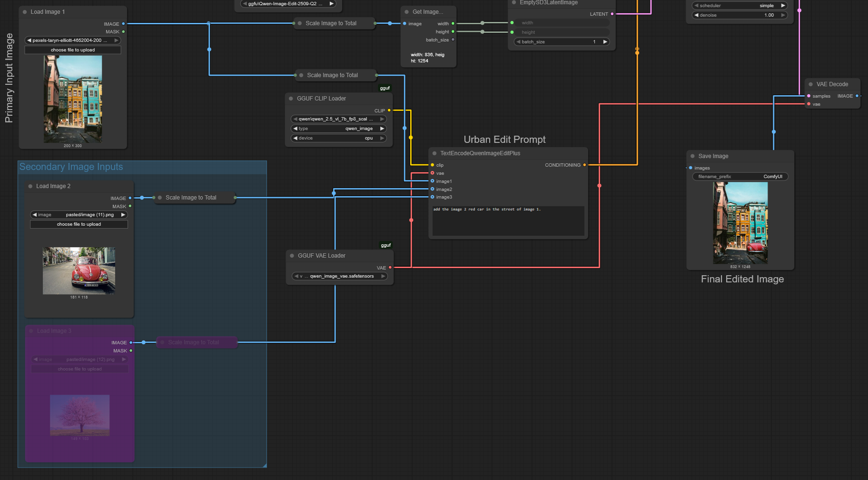Open the qwen_image_vae.safetensors VAE dropdown
This screenshot has height=480, width=868.
click(x=340, y=276)
